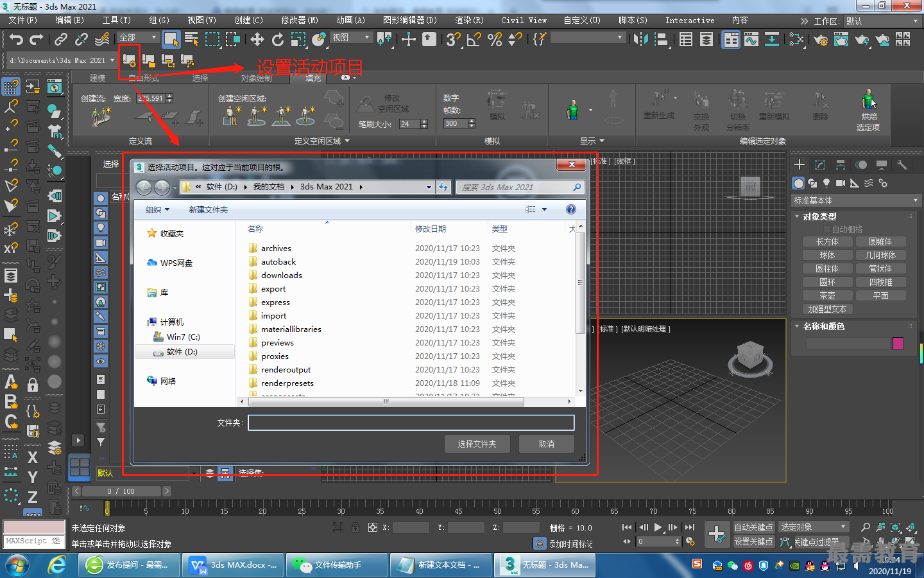Select Cameras category in Create panel
This screenshot has height=578, width=924.
point(841,183)
